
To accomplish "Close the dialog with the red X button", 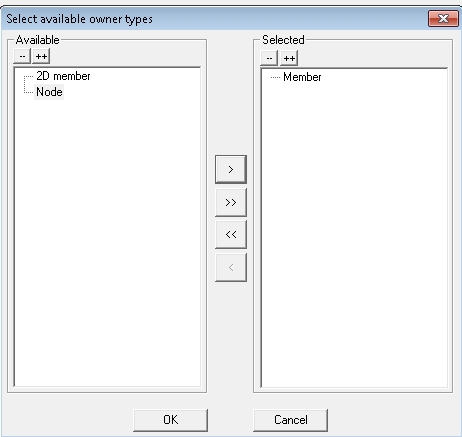I will [x=443, y=18].
